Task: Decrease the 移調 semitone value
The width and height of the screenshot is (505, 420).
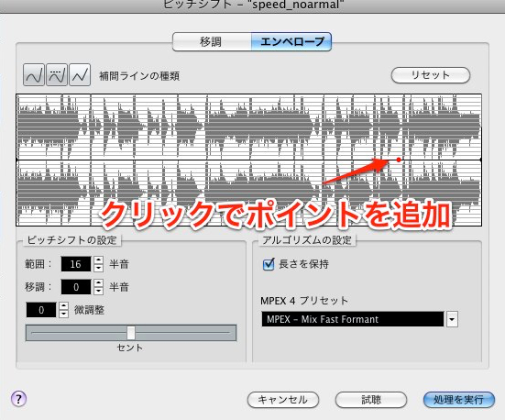Action: (x=99, y=291)
